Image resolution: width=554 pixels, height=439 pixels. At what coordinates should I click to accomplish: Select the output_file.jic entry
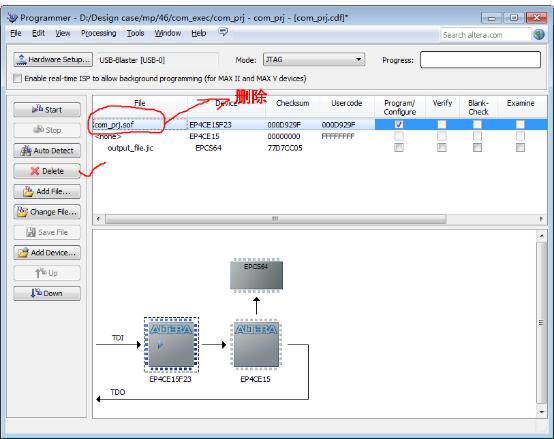click(x=130, y=148)
